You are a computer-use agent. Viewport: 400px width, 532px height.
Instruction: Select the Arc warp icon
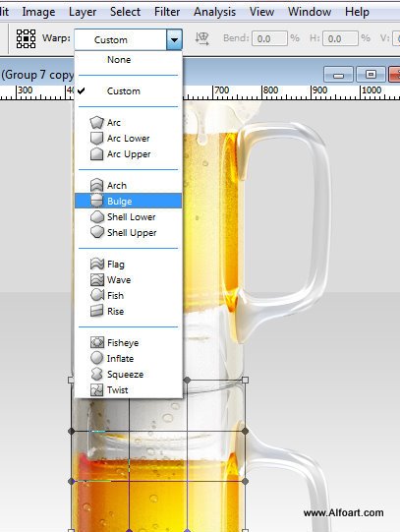tap(96, 123)
